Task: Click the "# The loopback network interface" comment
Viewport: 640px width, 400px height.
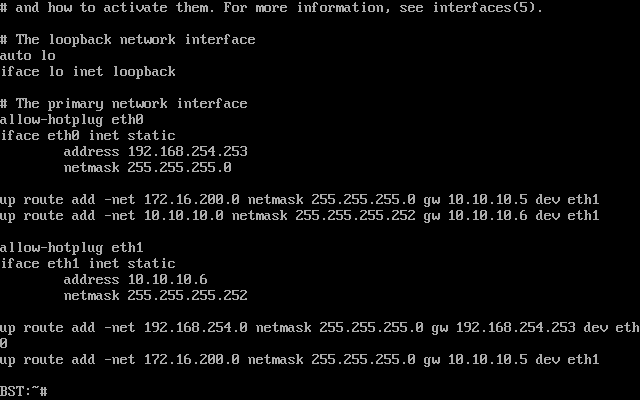Action: pyautogui.click(x=128, y=40)
